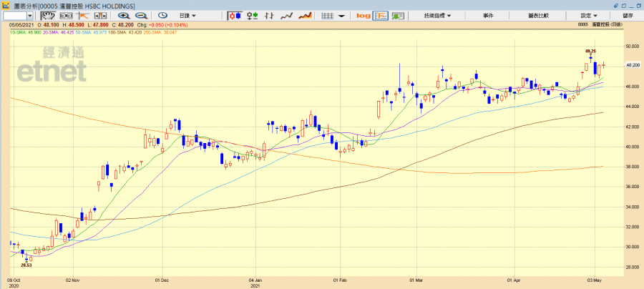Image resolution: width=644 pixels, height=289 pixels.
Task: Toggle the highlighted legend display button
Action: pyautogui.click(x=381, y=15)
